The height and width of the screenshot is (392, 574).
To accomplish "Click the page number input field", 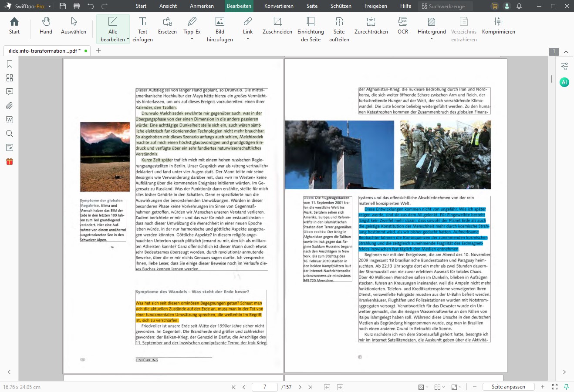I will click(265, 387).
